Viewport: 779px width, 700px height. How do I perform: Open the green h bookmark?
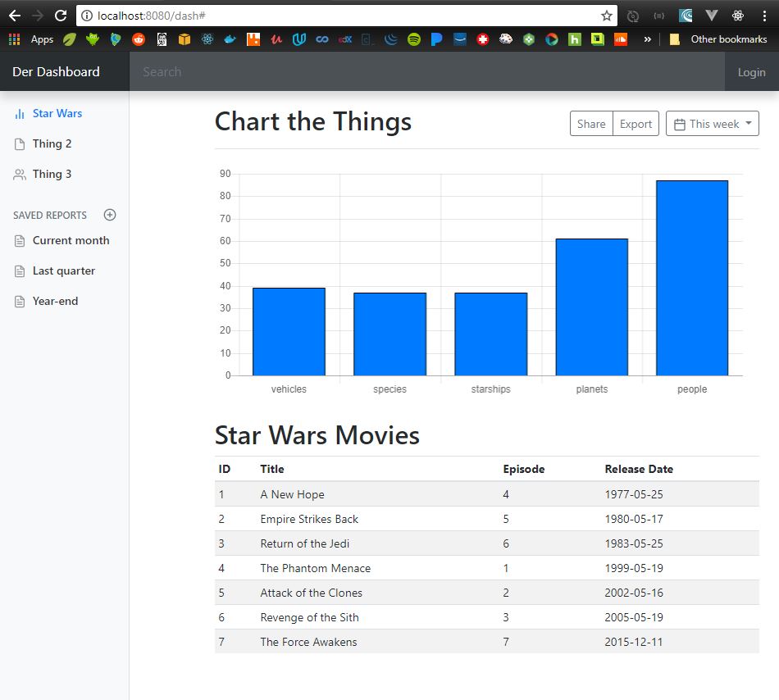pos(575,39)
